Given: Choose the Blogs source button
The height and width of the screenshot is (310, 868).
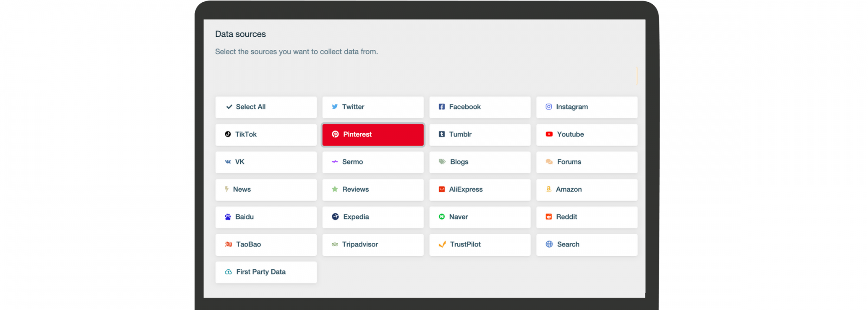Looking at the screenshot, I should (x=480, y=162).
